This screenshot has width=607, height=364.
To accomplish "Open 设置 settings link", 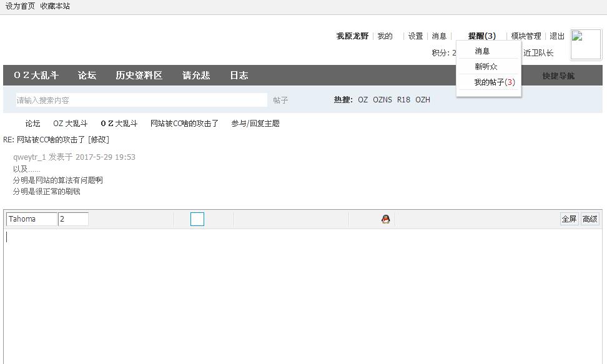I will 415,36.
